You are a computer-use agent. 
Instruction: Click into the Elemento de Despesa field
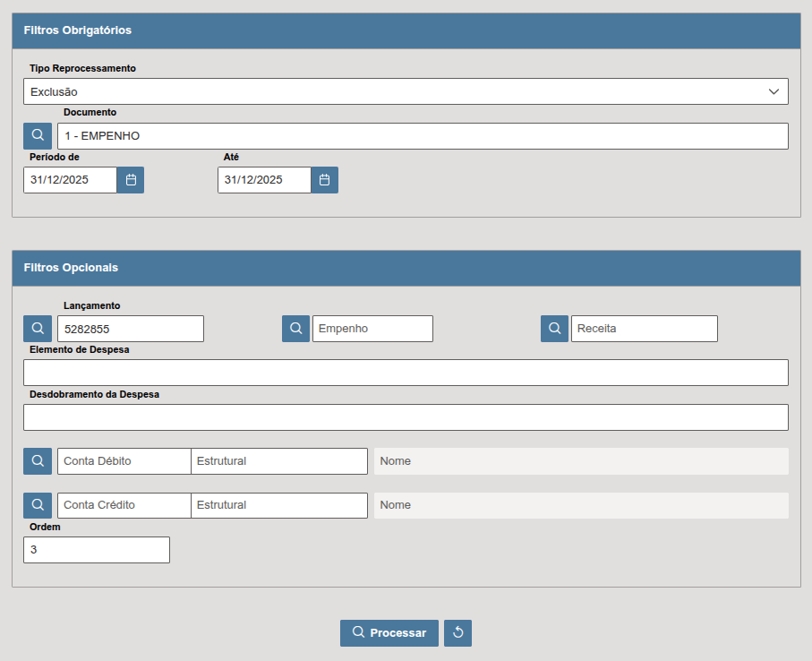[406, 373]
